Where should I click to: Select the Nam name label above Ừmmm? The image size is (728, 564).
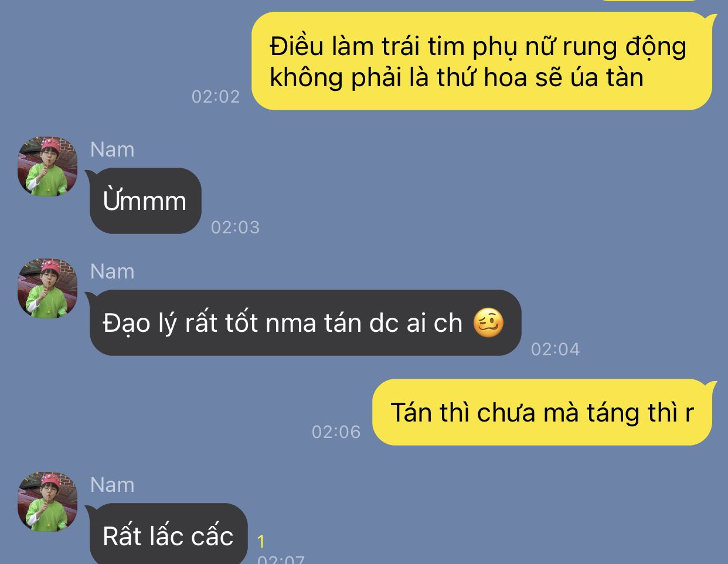click(x=113, y=150)
